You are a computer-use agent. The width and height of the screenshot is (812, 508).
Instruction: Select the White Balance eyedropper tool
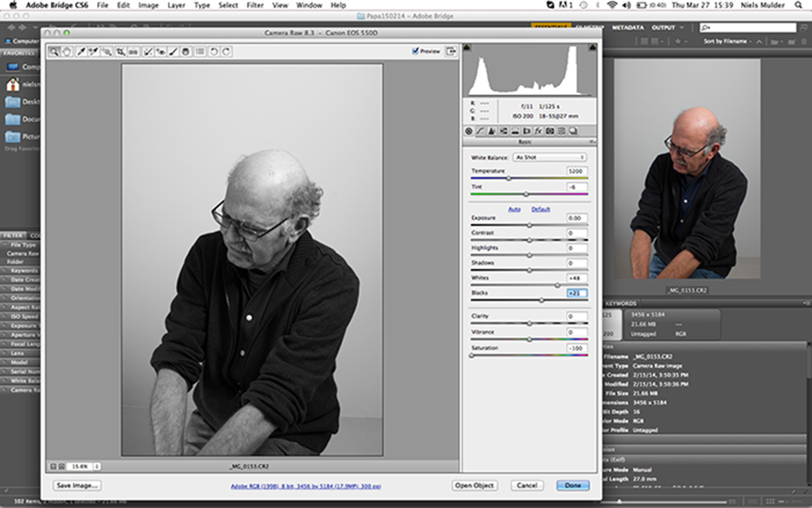coord(81,51)
